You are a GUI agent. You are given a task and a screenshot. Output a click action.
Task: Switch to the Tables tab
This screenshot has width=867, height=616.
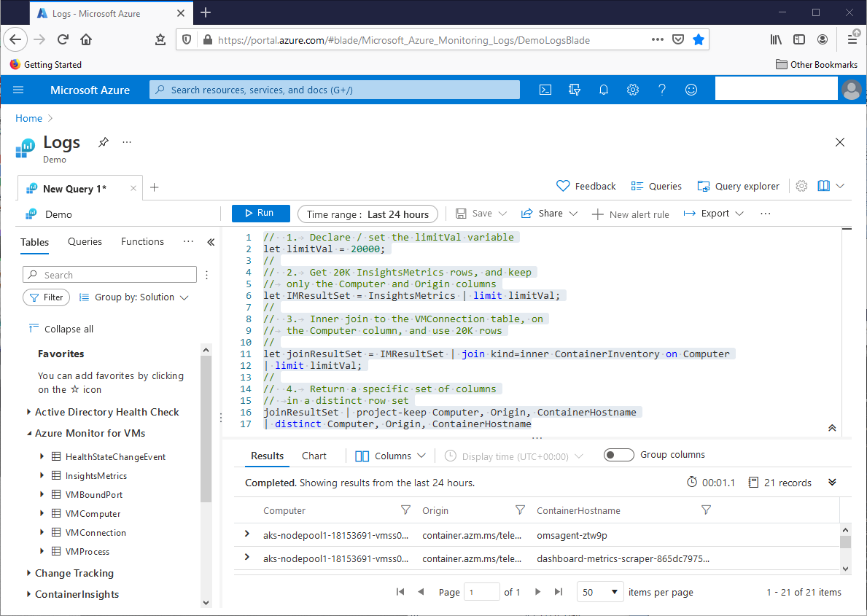tap(35, 242)
